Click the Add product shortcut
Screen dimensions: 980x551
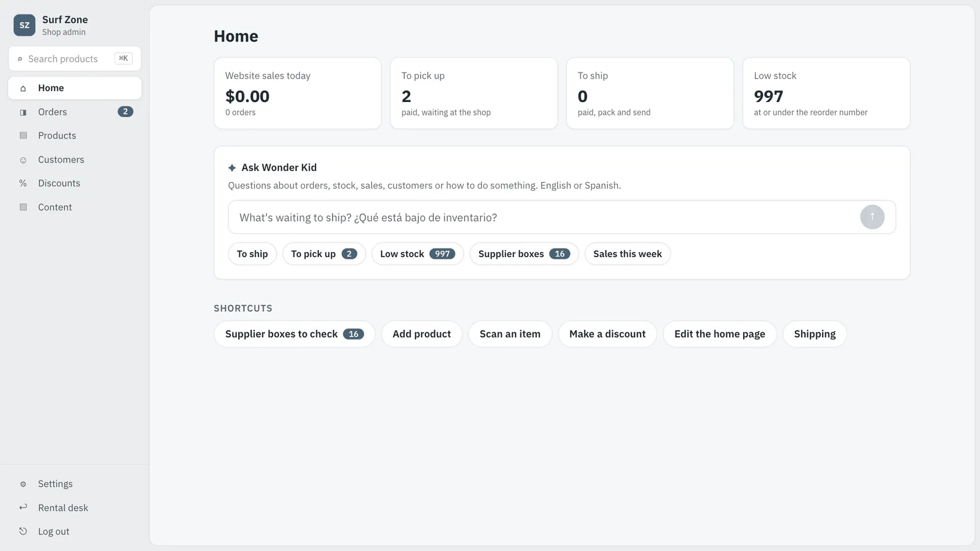point(422,334)
